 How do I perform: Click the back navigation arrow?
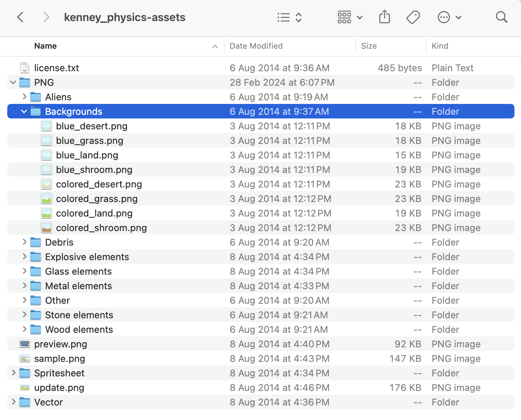pos(20,17)
